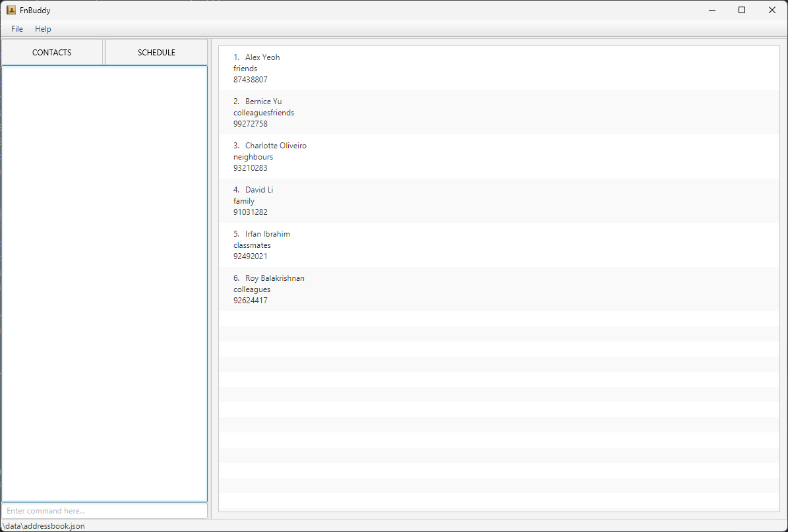Select contact name Alex Yeoh

tap(262, 57)
